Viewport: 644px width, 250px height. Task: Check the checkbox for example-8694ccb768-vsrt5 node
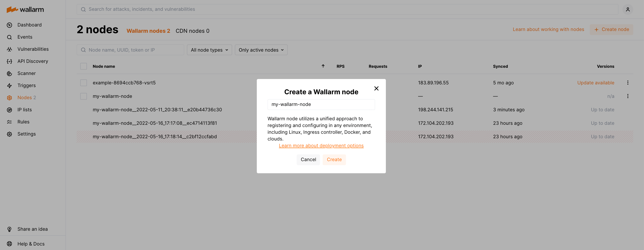(84, 83)
